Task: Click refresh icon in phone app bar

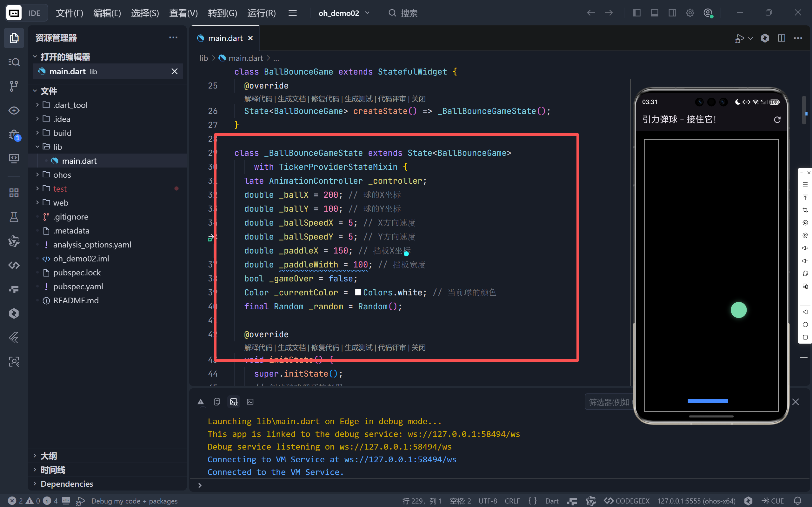Action: (777, 120)
